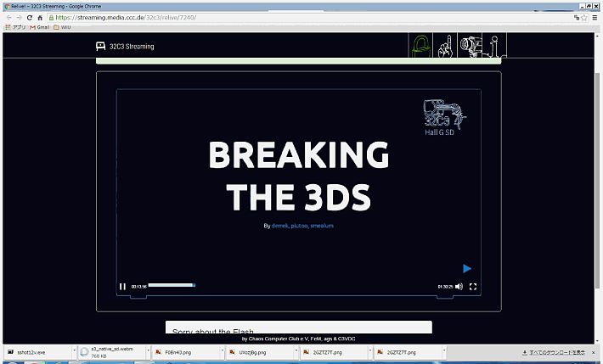Viewport: 603px width, 364px height.
Task: Open the s3_native_sd.webm download
Action: coord(112,352)
